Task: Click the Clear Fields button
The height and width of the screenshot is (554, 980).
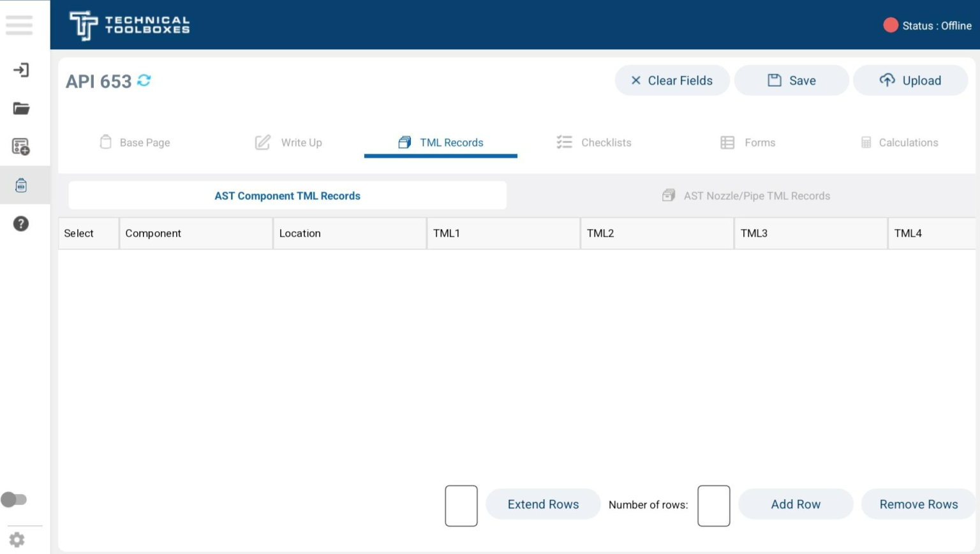Action: pyautogui.click(x=671, y=80)
